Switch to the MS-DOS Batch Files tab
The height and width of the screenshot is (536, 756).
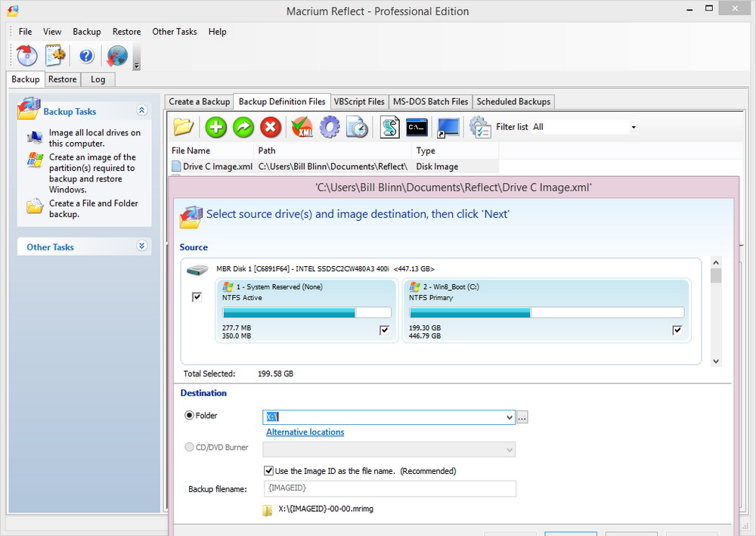click(x=431, y=102)
